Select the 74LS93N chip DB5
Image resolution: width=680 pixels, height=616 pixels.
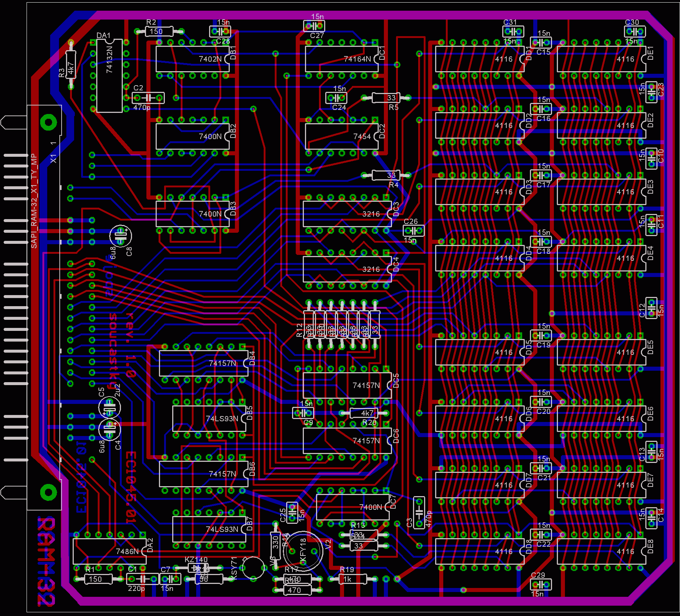click(x=209, y=419)
